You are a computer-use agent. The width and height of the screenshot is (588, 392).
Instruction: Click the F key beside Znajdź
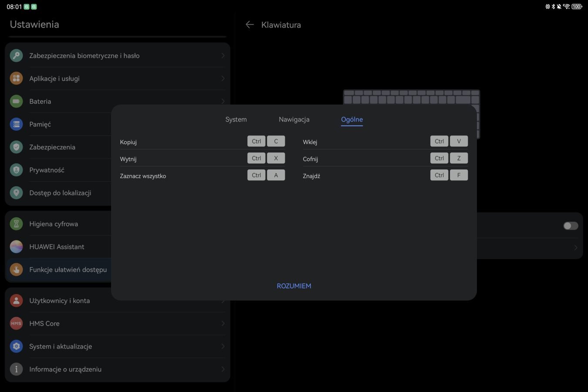[459, 175]
